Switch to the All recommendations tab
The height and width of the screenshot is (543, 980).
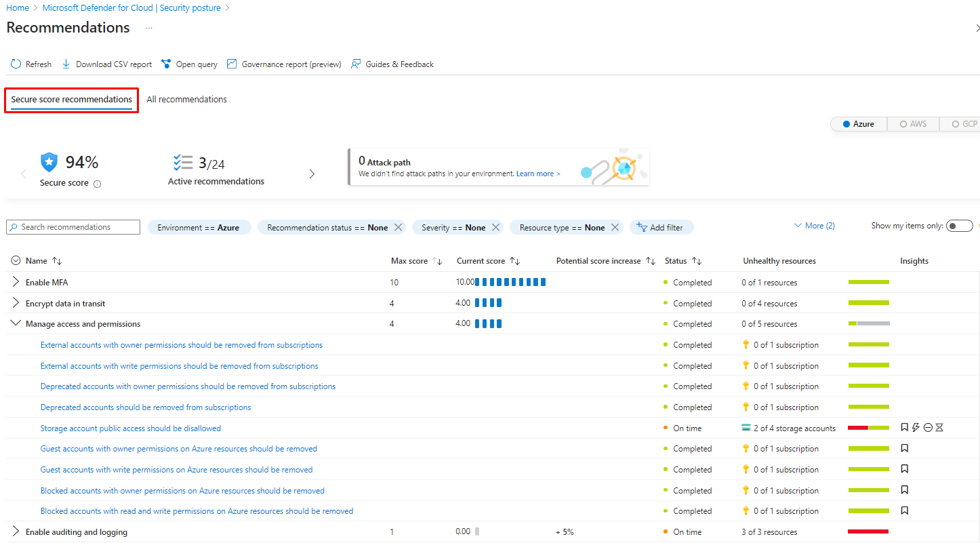click(186, 100)
